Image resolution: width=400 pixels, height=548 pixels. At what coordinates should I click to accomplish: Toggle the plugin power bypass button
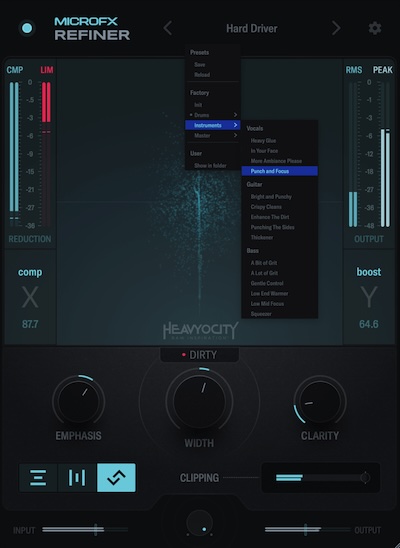click(x=27, y=28)
